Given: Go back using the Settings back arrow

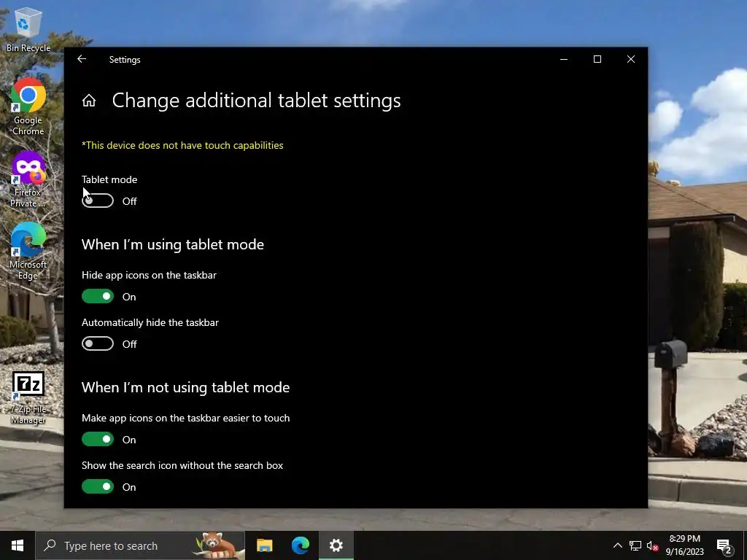Looking at the screenshot, I should pos(82,59).
